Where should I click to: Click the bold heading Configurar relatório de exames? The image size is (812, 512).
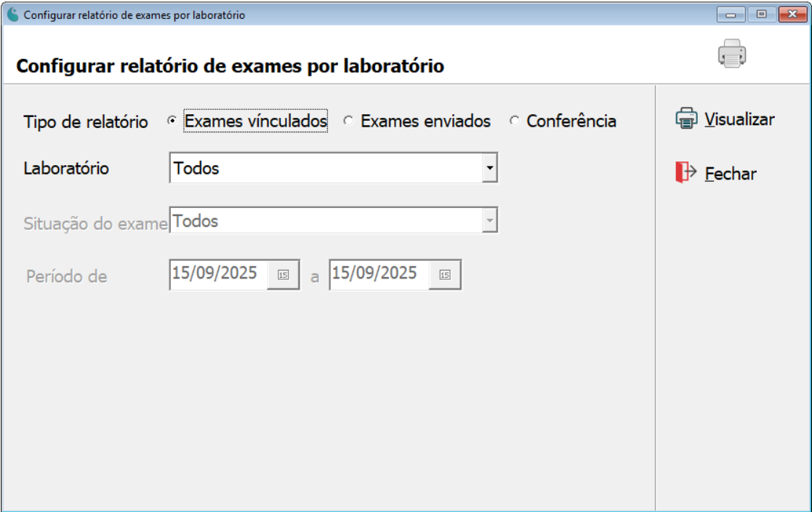click(x=230, y=65)
